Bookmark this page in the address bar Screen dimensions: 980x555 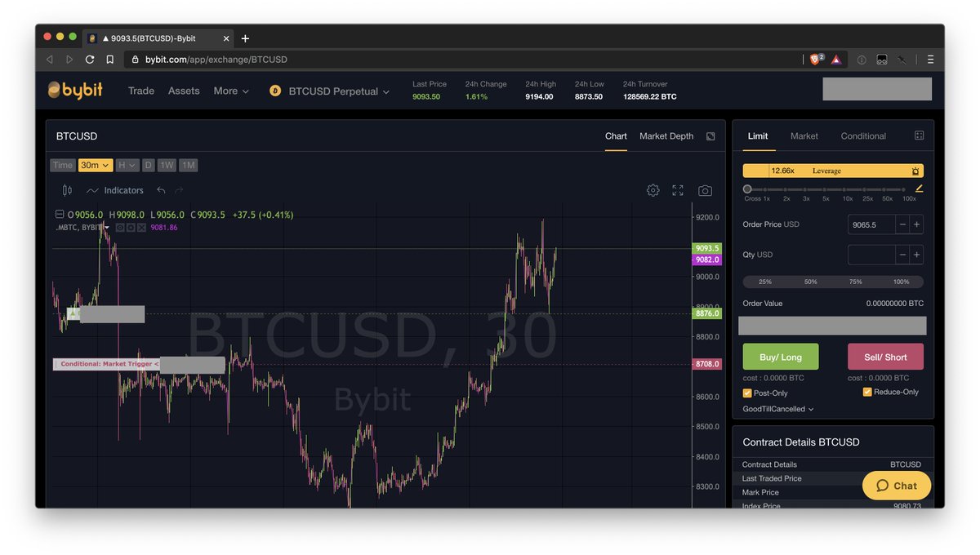[110, 59]
